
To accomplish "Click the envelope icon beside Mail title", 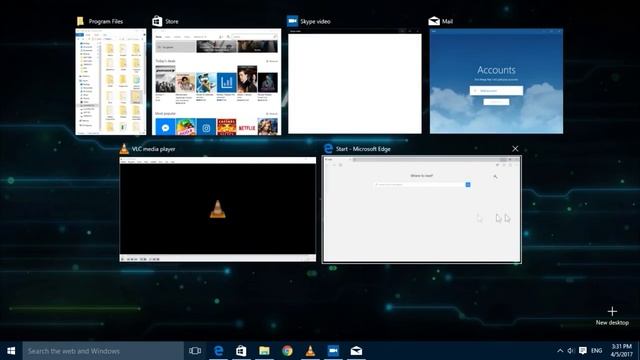I will tap(434, 21).
